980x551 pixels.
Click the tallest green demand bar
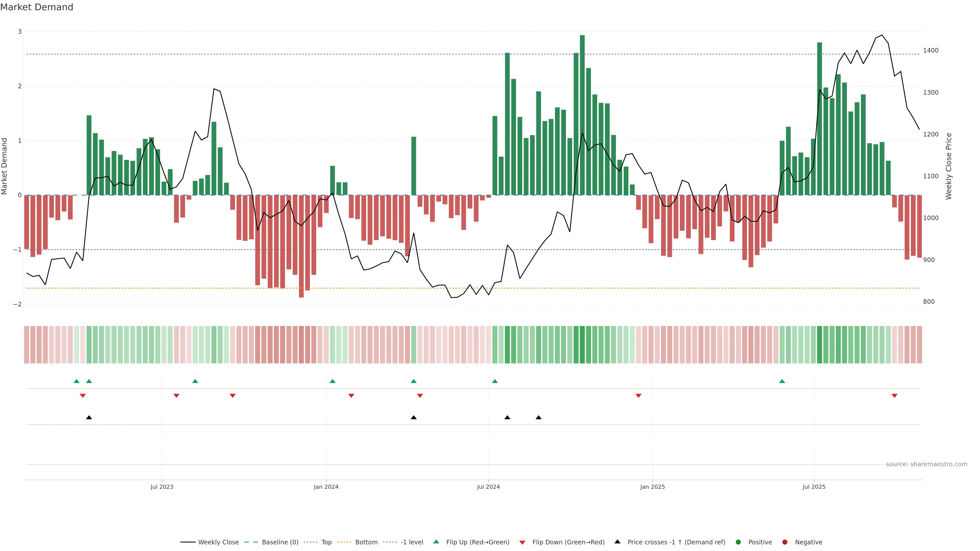point(582,114)
